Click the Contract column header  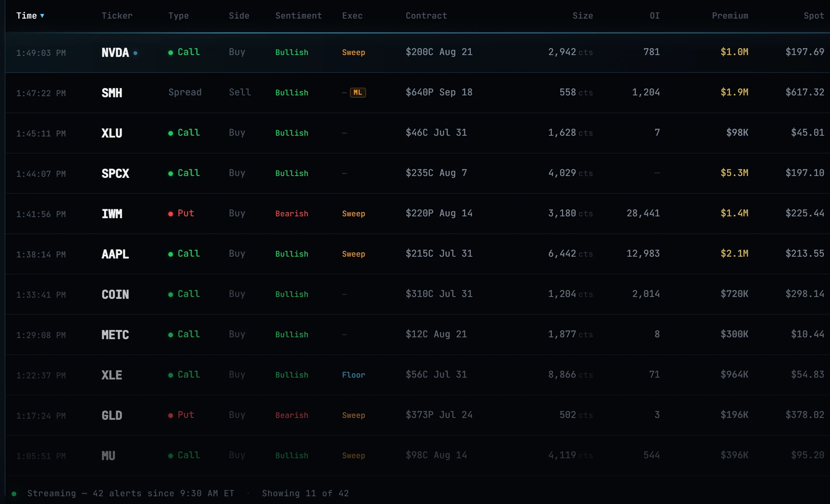click(426, 16)
